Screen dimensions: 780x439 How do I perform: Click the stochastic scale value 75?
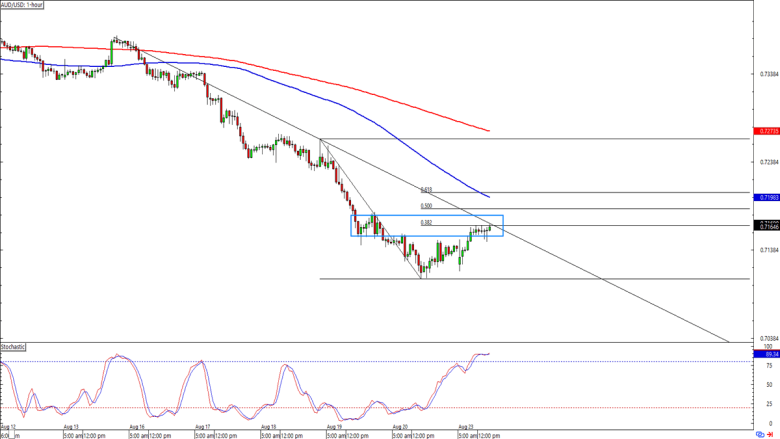[769, 365]
